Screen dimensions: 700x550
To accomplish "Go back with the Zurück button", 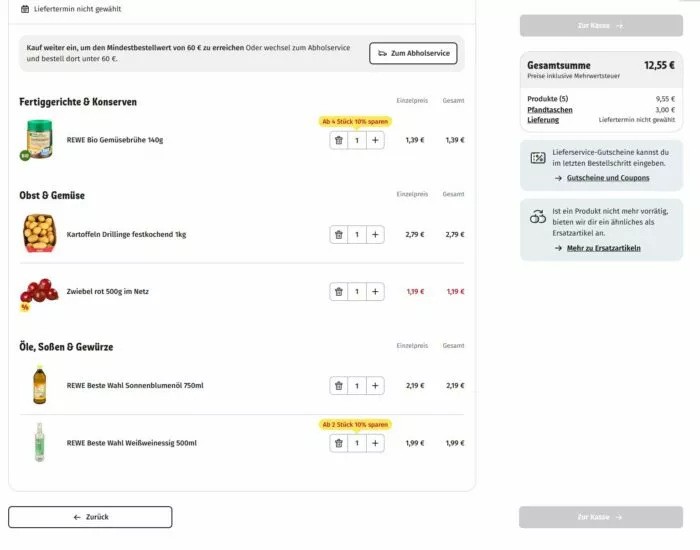I will [90, 517].
